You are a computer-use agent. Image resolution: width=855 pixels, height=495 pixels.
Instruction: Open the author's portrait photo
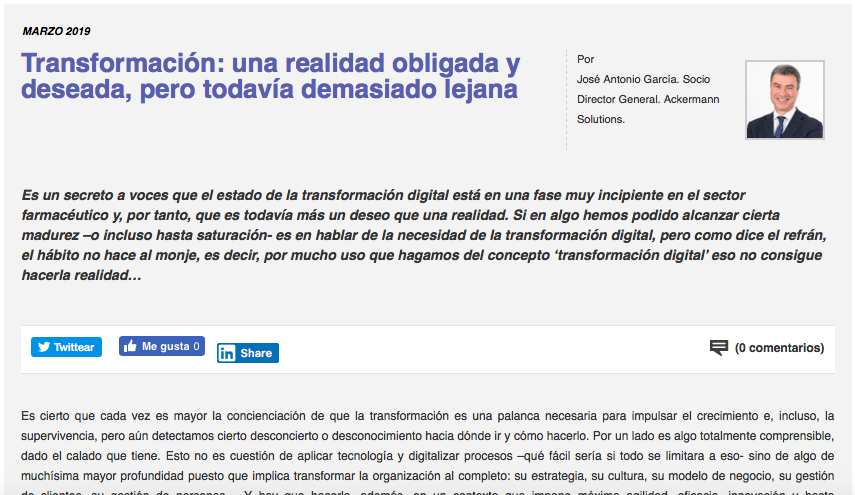coord(784,100)
